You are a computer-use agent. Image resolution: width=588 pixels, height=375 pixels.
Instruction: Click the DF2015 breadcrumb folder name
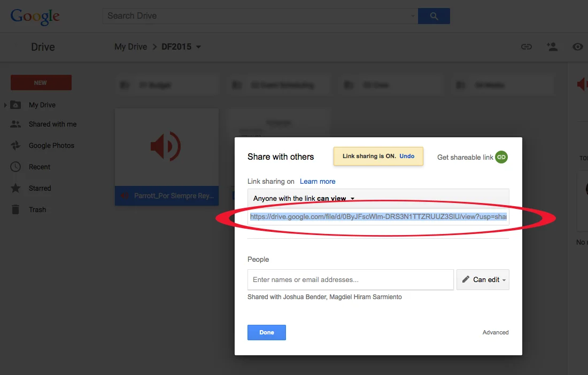pyautogui.click(x=176, y=47)
